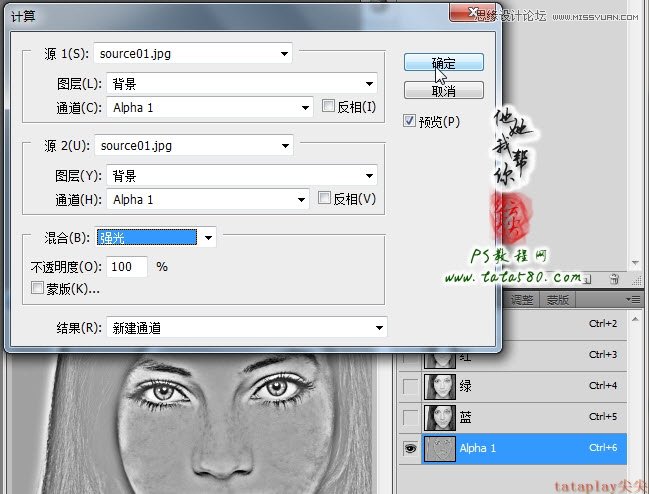Enable the 反相(I) invert checkbox
The height and width of the screenshot is (494, 649).
pyautogui.click(x=328, y=106)
